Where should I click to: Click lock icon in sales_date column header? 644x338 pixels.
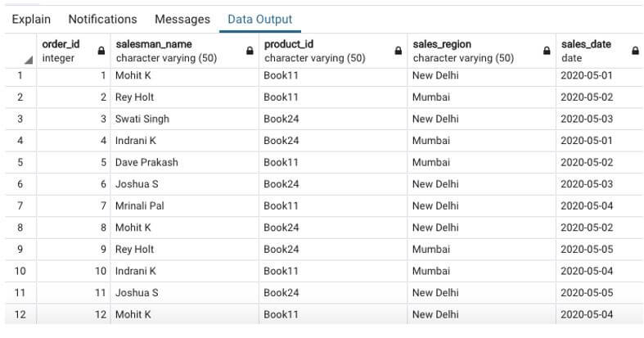(x=635, y=51)
